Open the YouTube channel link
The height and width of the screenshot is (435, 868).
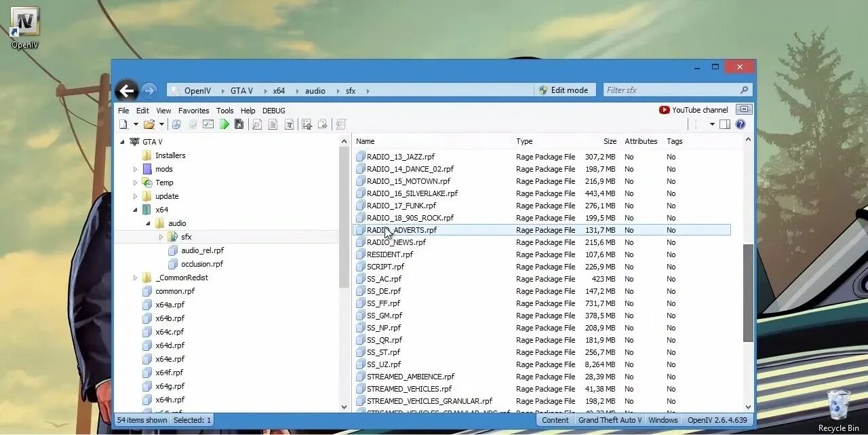point(700,110)
